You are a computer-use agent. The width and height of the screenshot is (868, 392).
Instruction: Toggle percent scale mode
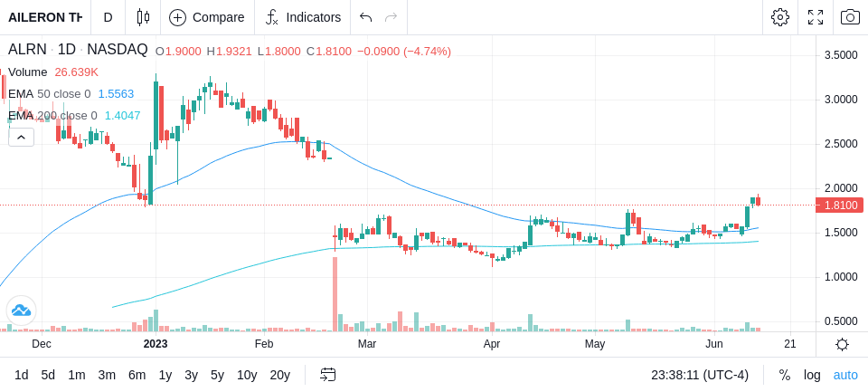[x=785, y=375]
